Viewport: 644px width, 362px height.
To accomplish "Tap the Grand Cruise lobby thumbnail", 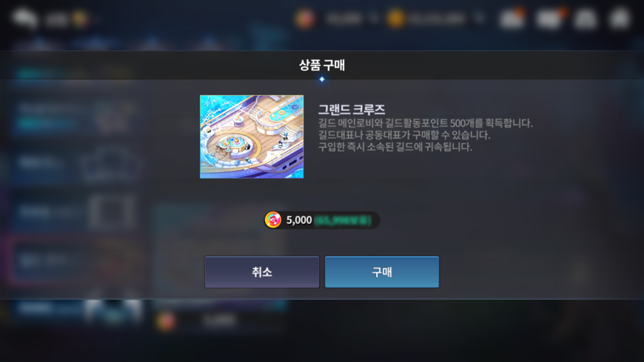I will point(252,137).
